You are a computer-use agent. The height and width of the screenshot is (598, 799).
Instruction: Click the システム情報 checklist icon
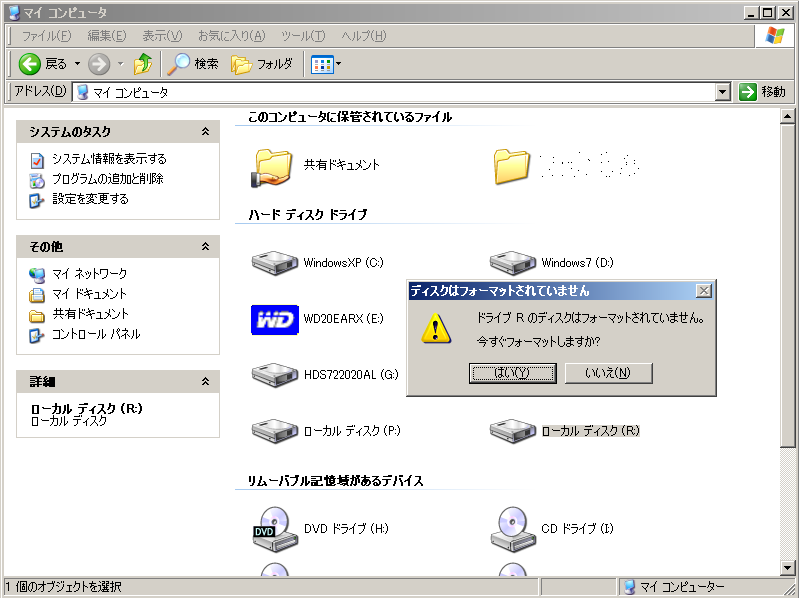click(x=37, y=160)
